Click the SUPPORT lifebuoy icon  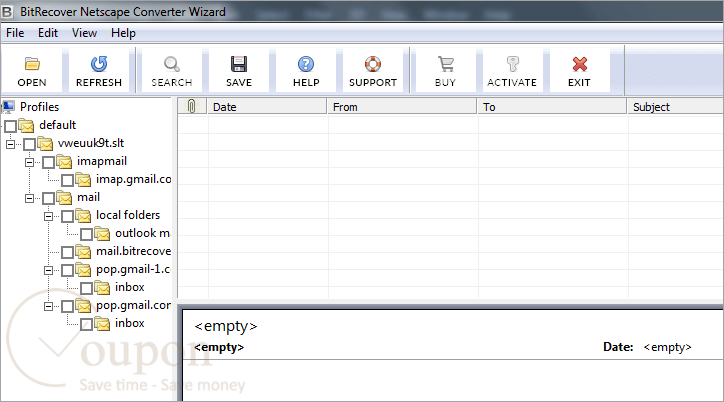[x=373, y=64]
